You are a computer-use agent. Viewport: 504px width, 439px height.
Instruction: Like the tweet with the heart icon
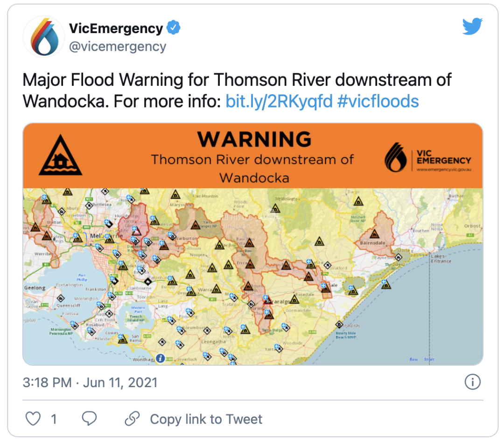coord(33,419)
